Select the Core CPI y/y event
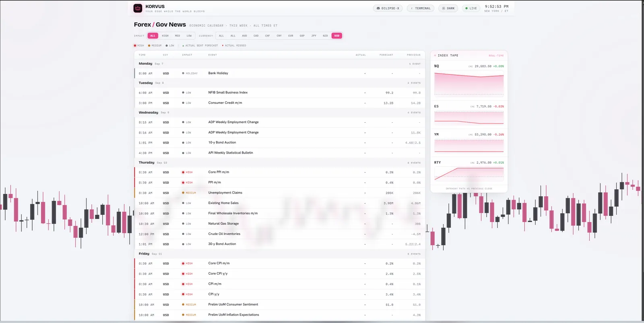Image resolution: width=644 pixels, height=323 pixels. tap(280, 274)
